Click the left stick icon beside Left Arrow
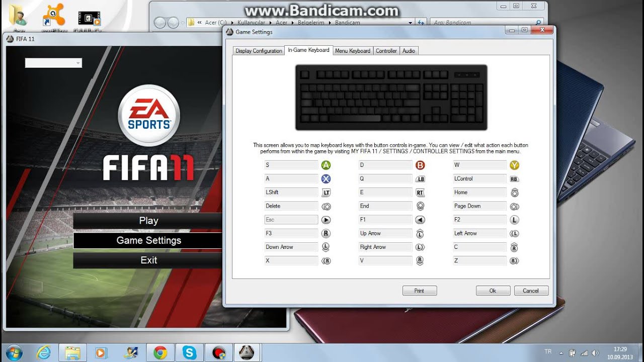644x362 pixels. point(514,233)
